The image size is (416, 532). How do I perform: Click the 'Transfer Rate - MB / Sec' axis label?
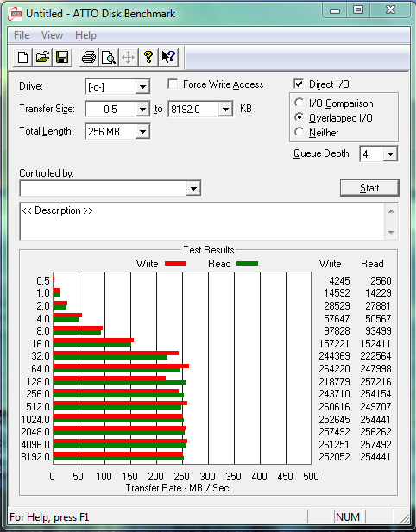[x=177, y=488]
